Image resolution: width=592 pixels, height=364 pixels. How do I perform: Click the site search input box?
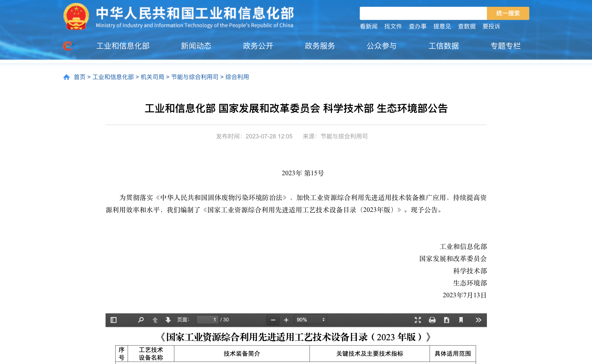pyautogui.click(x=423, y=13)
